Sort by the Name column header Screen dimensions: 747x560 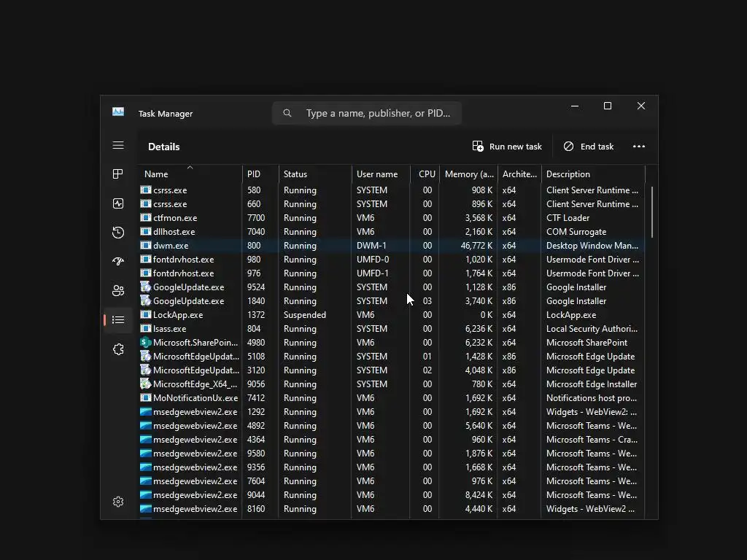click(190, 174)
